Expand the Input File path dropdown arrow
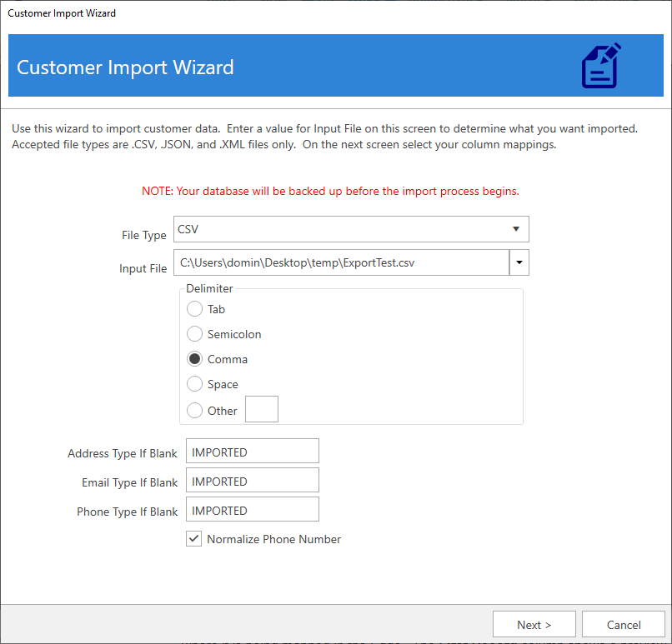Screen dimensions: 672x644 [x=519, y=262]
